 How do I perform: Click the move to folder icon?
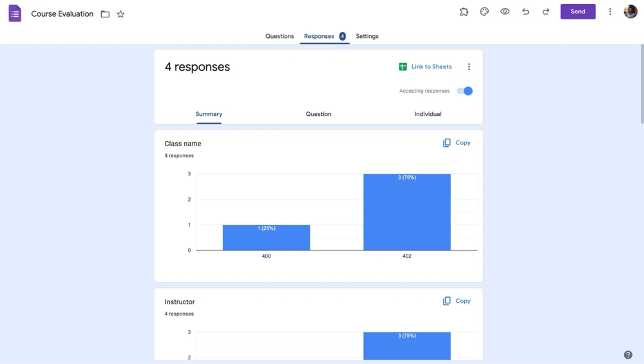(105, 14)
